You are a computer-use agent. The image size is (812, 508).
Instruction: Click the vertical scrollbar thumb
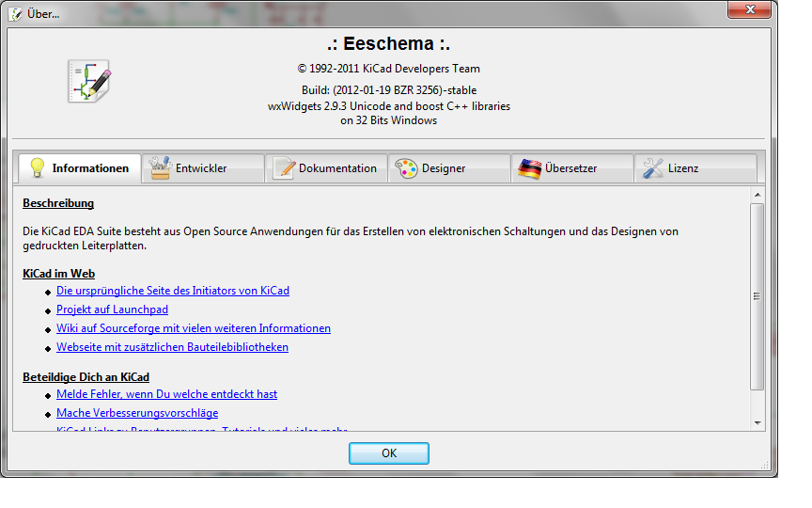(x=757, y=296)
